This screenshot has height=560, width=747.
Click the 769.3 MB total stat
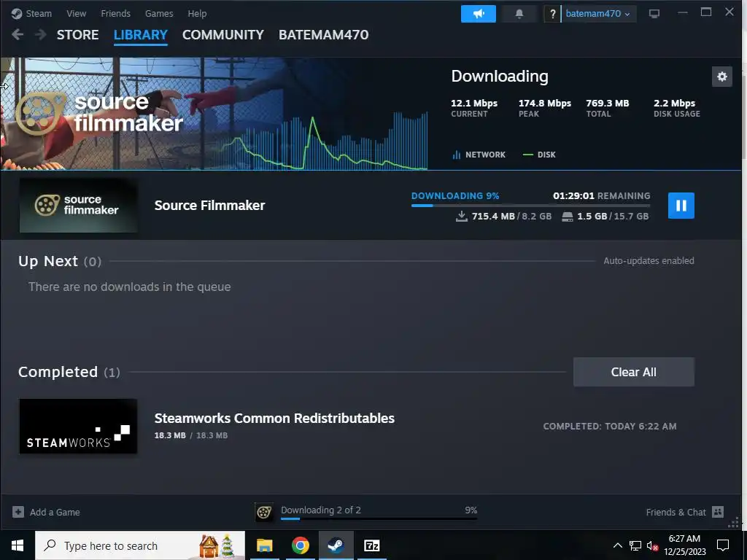pos(608,108)
